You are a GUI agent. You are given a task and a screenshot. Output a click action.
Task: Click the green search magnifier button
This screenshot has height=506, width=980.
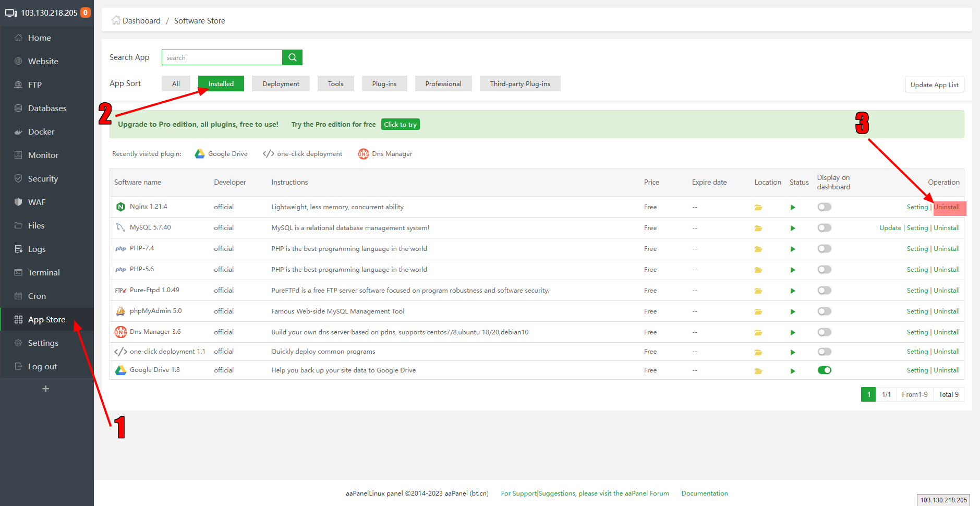pyautogui.click(x=292, y=57)
